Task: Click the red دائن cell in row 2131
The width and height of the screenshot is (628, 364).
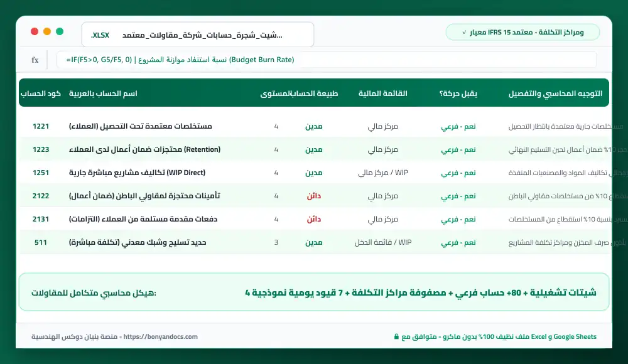Action: point(314,219)
